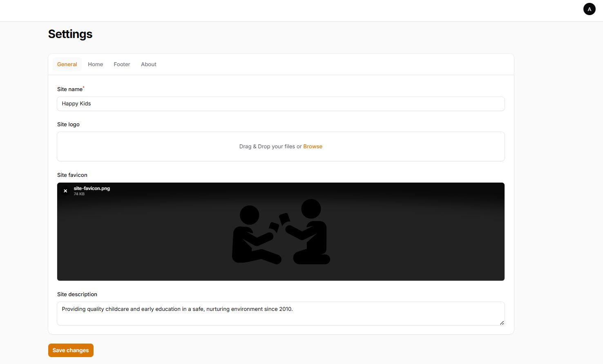Click the Save changes button

coord(71,350)
